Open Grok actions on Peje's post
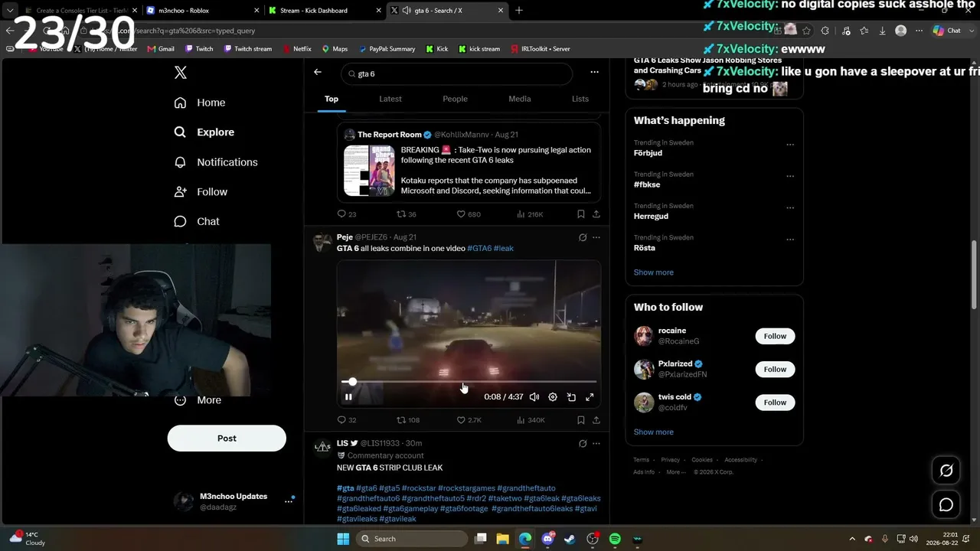The width and height of the screenshot is (980, 551). point(583,237)
